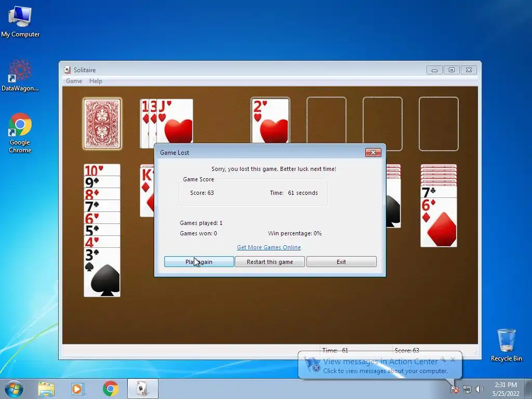The width and height of the screenshot is (532, 399).
Task: Click the Win percentage: 0% text
Action: [x=295, y=233]
